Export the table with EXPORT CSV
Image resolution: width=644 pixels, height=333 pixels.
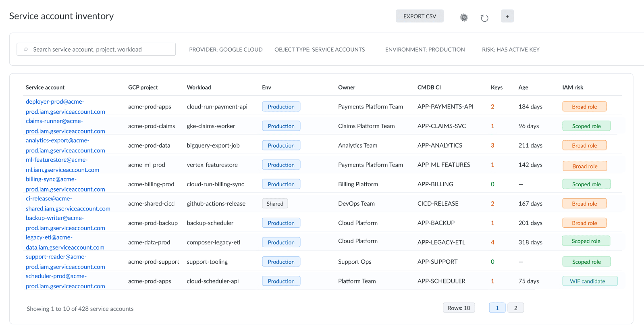[420, 16]
